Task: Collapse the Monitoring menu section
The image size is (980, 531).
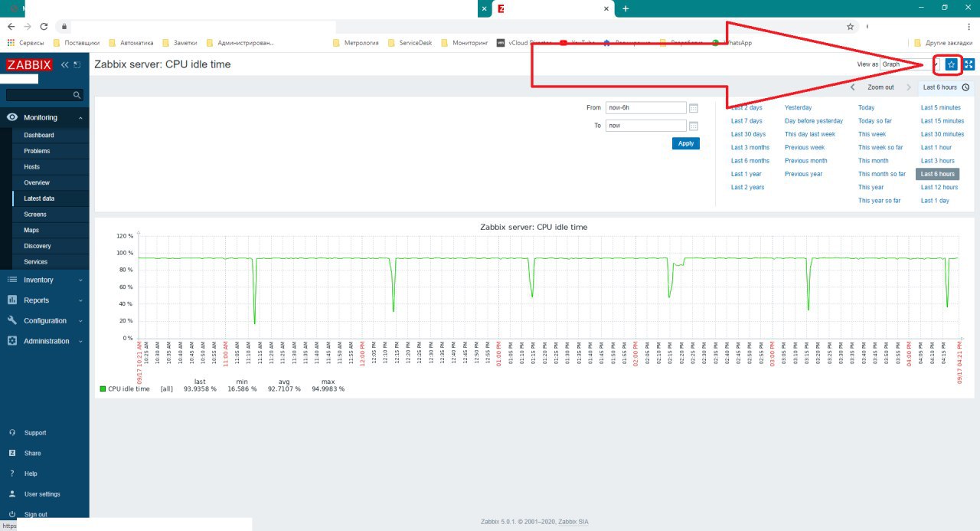Action: (x=44, y=117)
